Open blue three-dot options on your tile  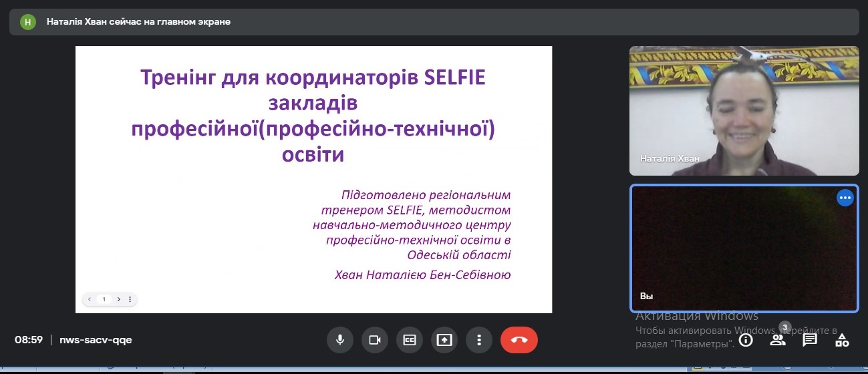pos(845,198)
